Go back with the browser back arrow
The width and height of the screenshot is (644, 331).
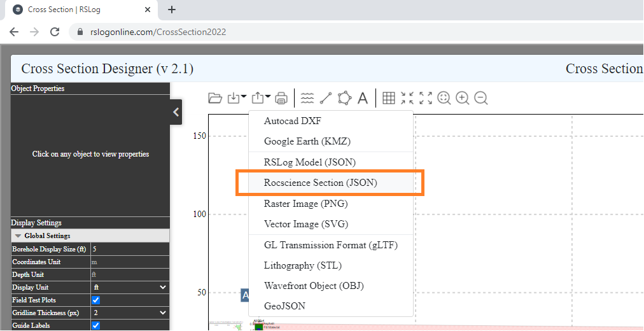point(14,32)
